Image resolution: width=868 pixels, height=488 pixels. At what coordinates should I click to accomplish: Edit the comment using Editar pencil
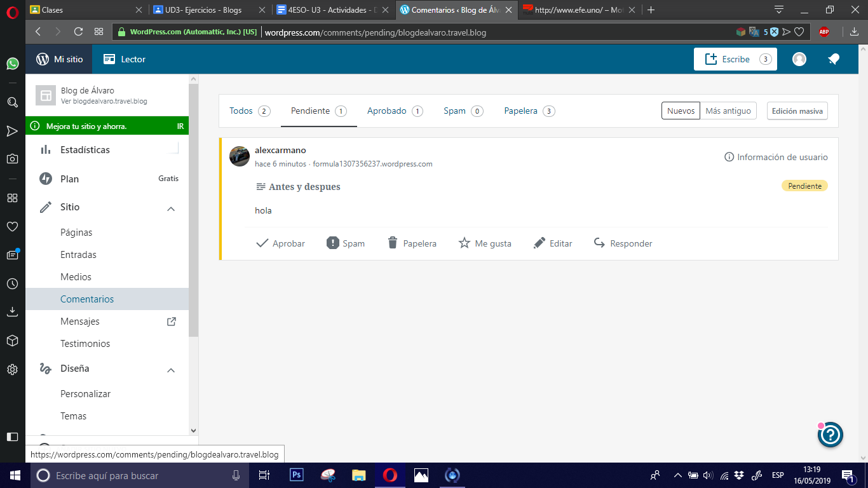point(553,243)
